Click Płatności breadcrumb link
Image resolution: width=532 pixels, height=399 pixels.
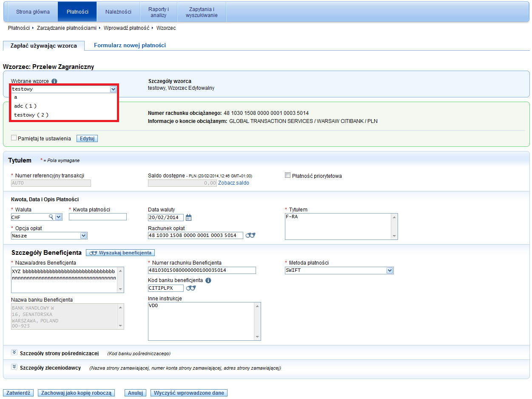pos(19,28)
